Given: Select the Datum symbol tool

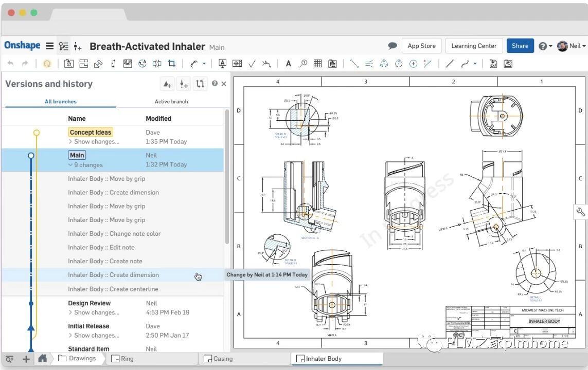Looking at the screenshot, I should tap(222, 64).
